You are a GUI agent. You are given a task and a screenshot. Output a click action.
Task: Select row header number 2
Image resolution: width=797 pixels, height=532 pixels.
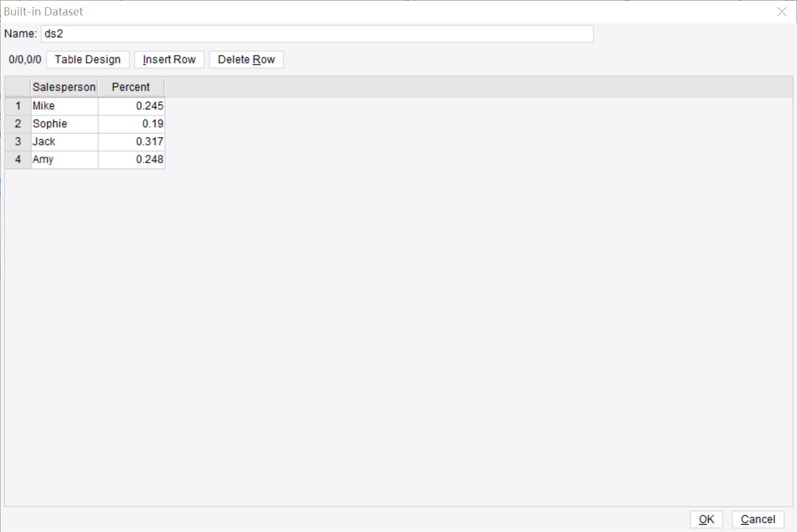pos(18,124)
